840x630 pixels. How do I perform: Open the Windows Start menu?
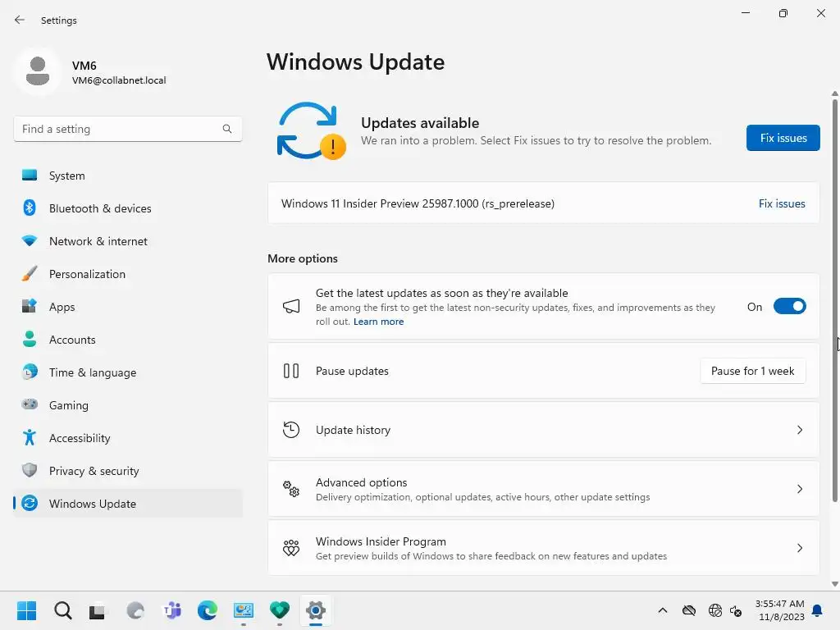tap(26, 610)
